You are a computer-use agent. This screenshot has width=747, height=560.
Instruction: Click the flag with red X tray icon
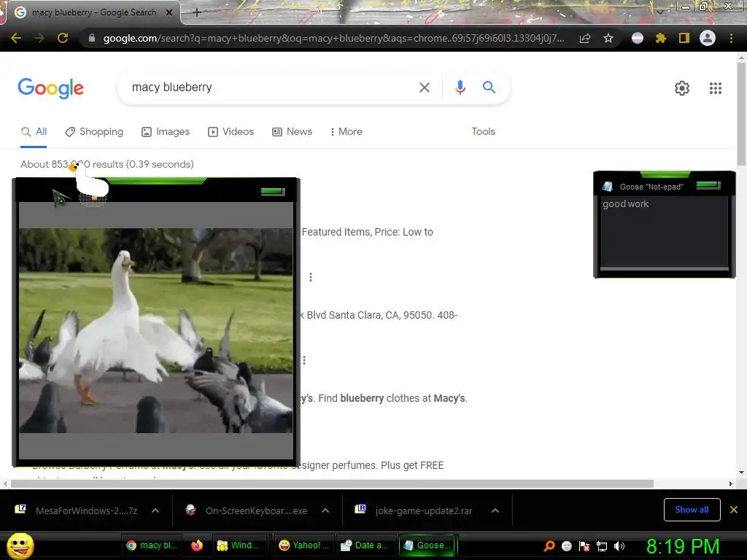584,546
